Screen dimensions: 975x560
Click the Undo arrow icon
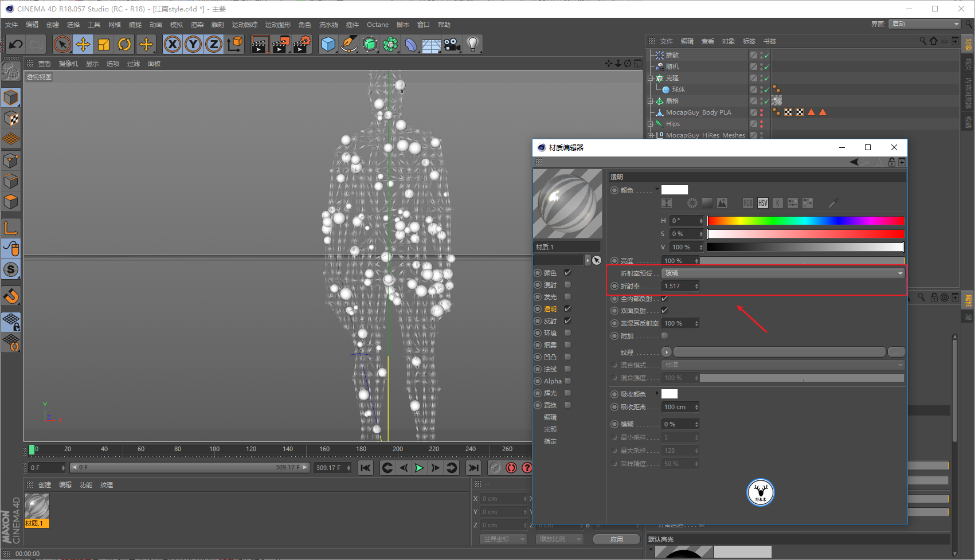[16, 44]
